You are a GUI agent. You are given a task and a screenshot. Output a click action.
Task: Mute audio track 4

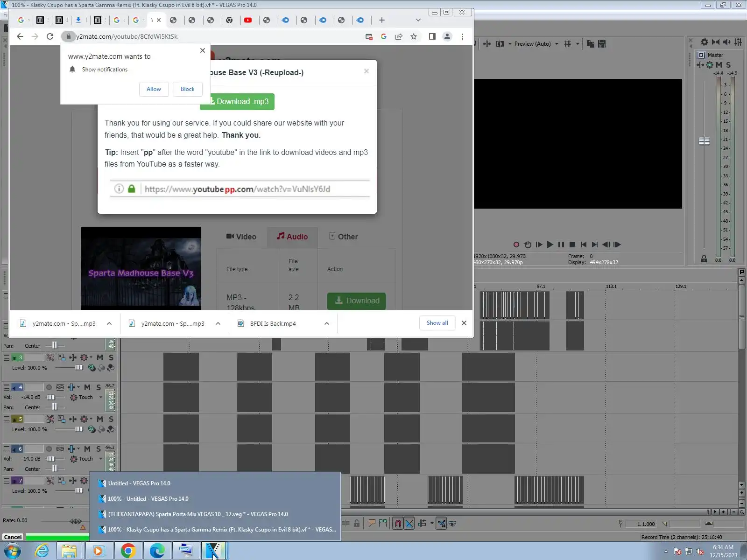(87, 387)
